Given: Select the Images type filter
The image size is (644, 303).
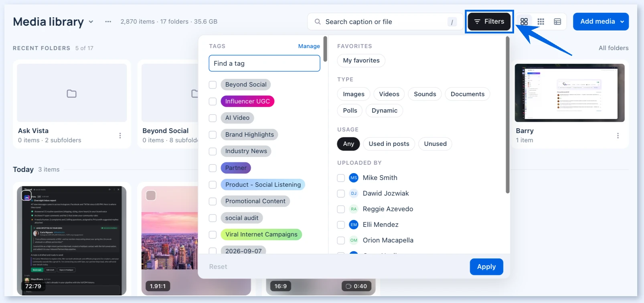Looking at the screenshot, I should coord(354,94).
